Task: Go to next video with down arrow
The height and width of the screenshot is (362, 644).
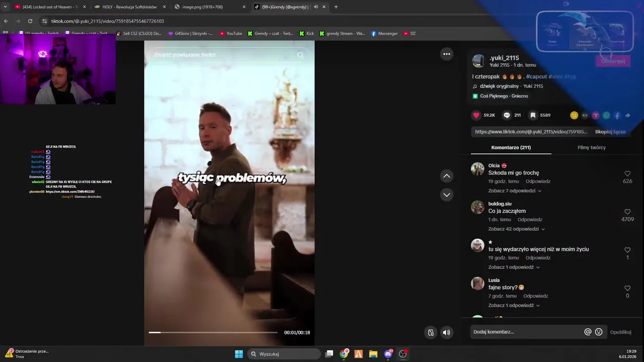Action: (x=446, y=195)
